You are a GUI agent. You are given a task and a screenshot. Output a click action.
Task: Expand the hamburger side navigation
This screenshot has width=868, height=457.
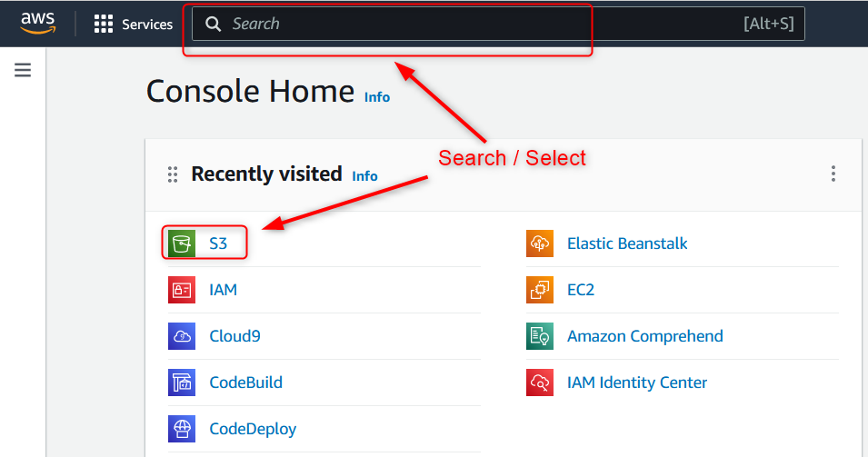coord(23,70)
